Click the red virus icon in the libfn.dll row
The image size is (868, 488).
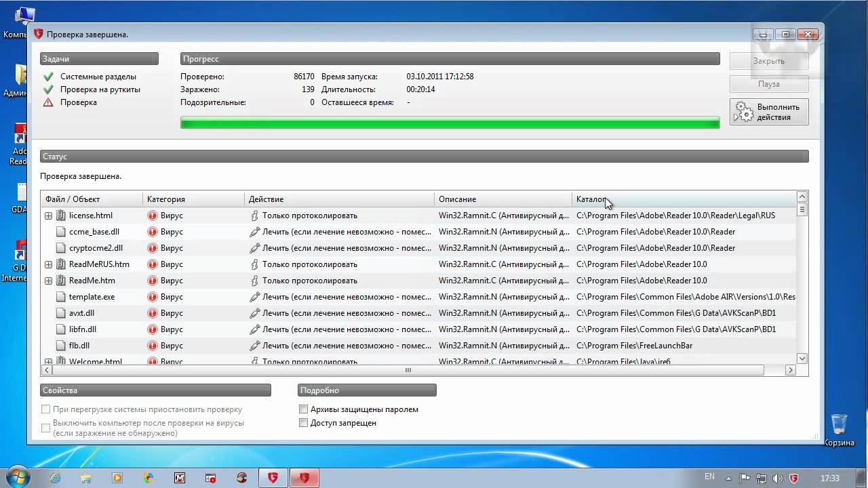[153, 329]
